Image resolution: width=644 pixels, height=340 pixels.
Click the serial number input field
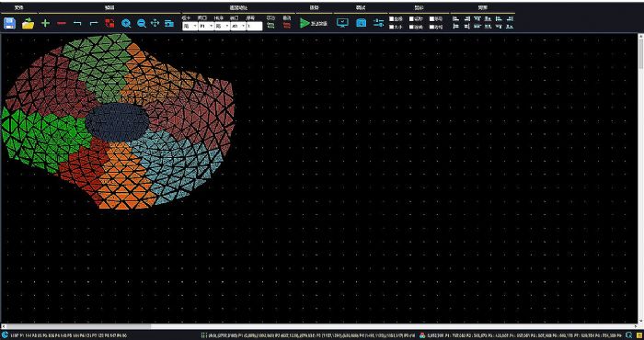(255, 27)
